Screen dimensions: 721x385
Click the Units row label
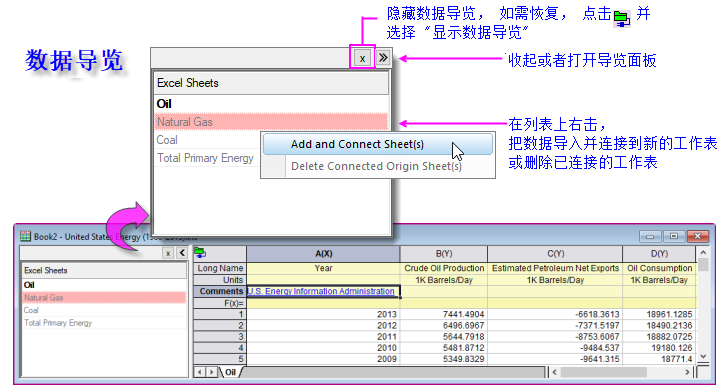point(220,280)
